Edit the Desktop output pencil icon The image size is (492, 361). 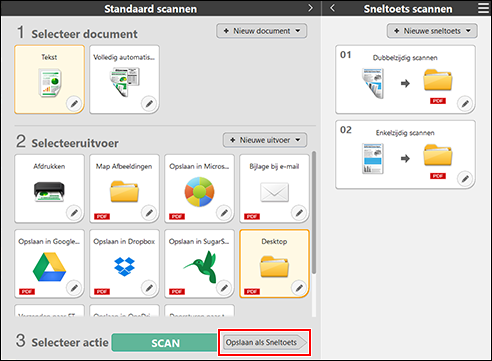[x=299, y=287]
